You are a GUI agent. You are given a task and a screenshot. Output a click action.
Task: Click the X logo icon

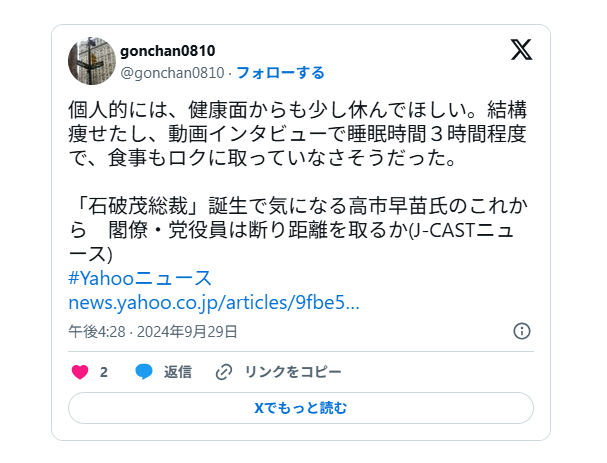coord(521,50)
